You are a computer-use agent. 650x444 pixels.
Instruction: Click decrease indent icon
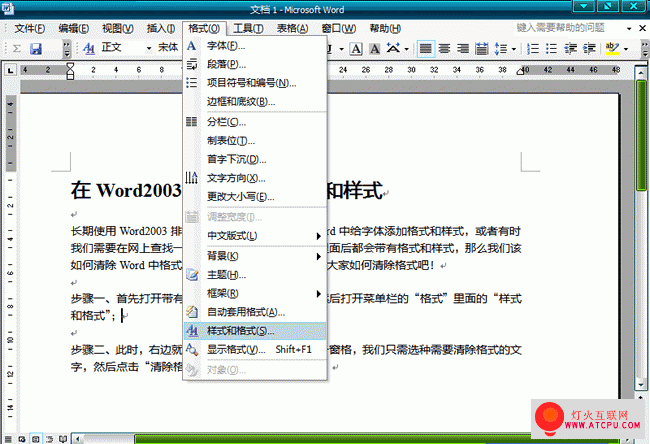(x=570, y=49)
